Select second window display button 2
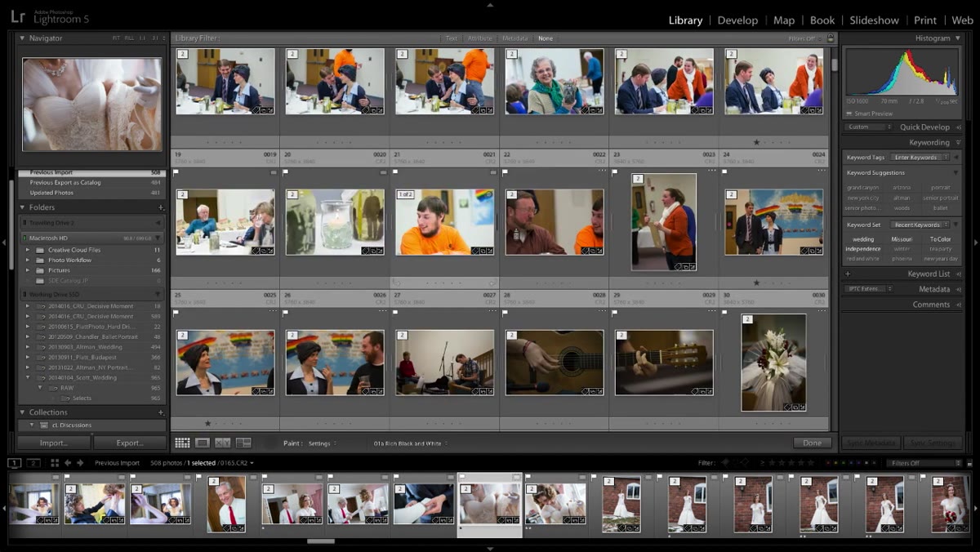This screenshot has height=552, width=980. point(33,462)
